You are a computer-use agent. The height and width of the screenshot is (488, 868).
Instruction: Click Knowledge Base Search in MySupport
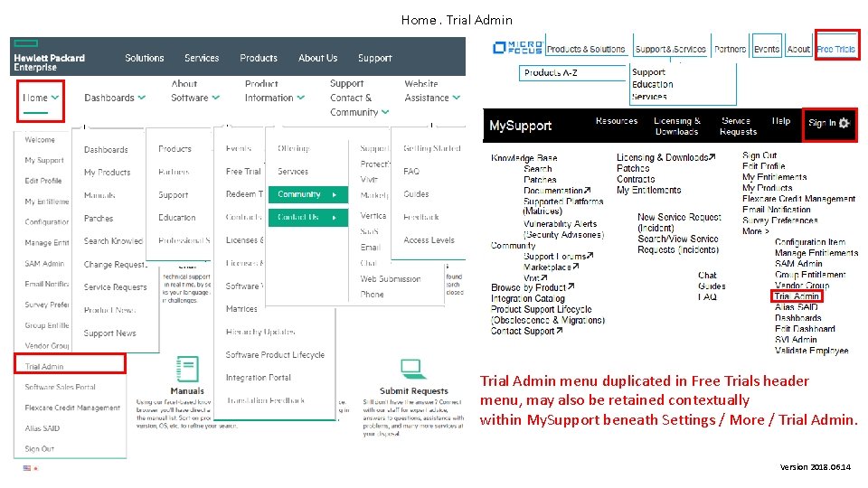(x=538, y=169)
